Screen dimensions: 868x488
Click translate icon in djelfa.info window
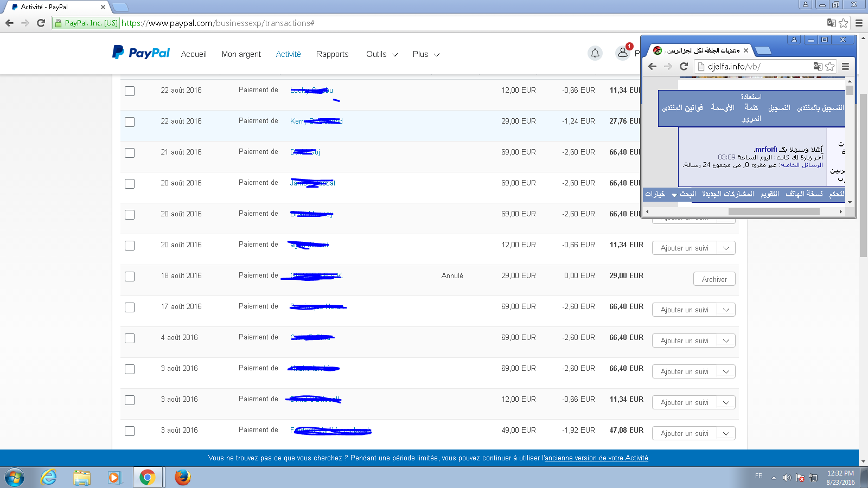click(818, 66)
